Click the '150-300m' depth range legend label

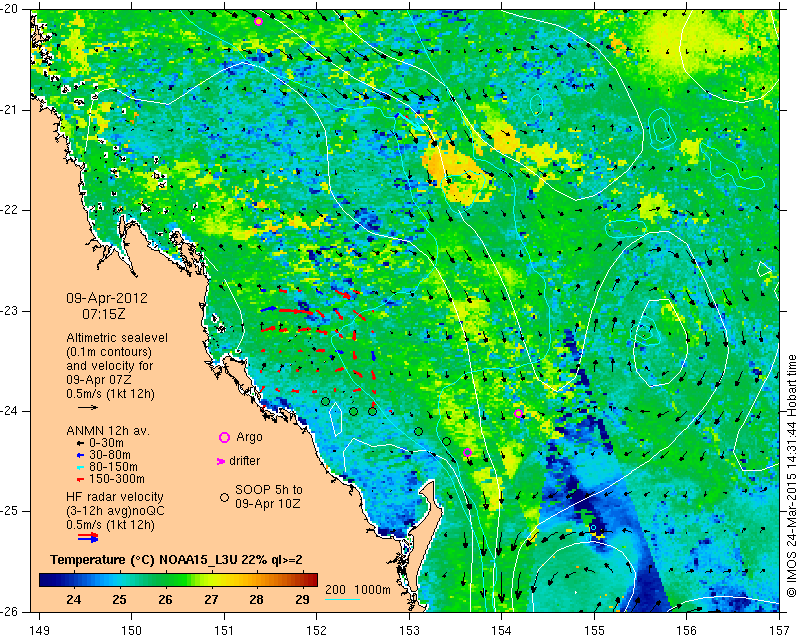click(116, 479)
